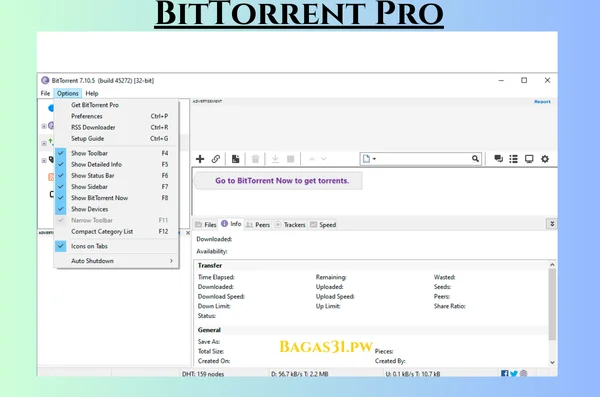Click the Options menu
This screenshot has height=397, width=600.
tap(68, 93)
